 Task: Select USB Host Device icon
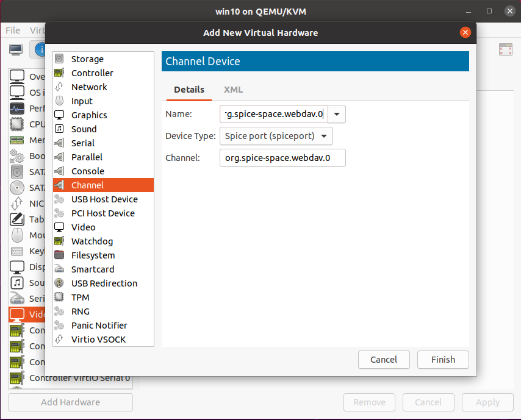[x=59, y=199]
